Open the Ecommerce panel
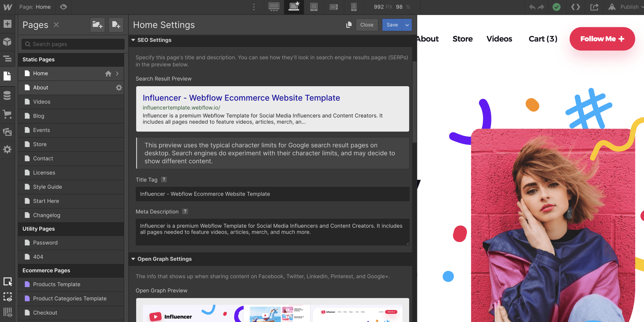Image resolution: width=644 pixels, height=322 pixels. [7, 114]
